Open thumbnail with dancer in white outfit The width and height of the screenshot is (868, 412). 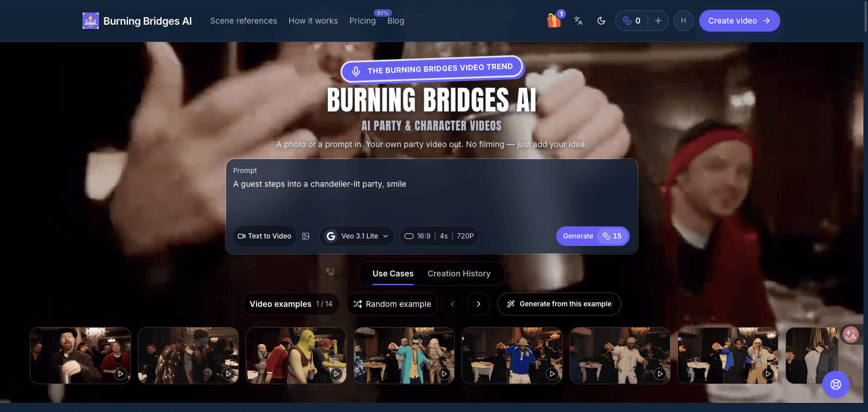coord(620,355)
